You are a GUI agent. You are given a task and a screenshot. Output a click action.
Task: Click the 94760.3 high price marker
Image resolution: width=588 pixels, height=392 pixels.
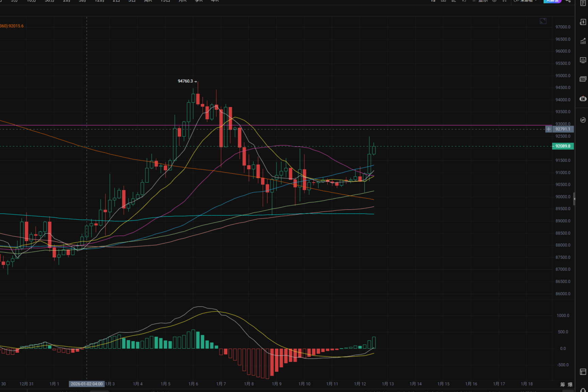click(x=185, y=81)
